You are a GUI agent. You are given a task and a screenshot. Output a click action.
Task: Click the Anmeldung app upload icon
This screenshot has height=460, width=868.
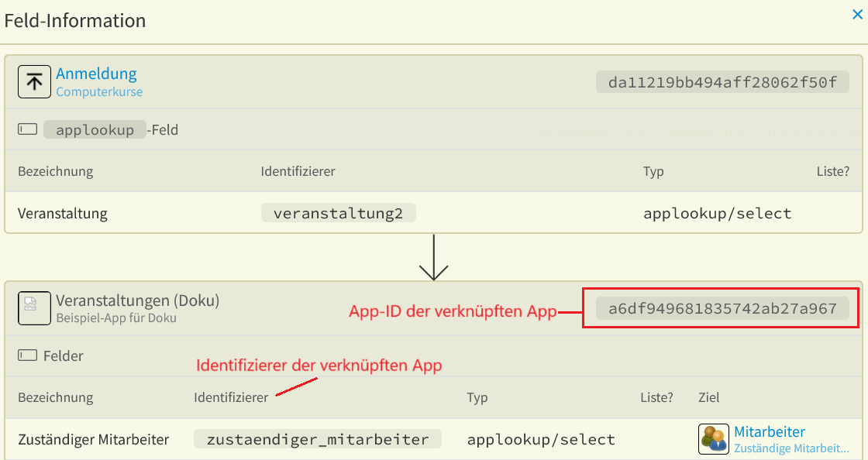pos(34,82)
